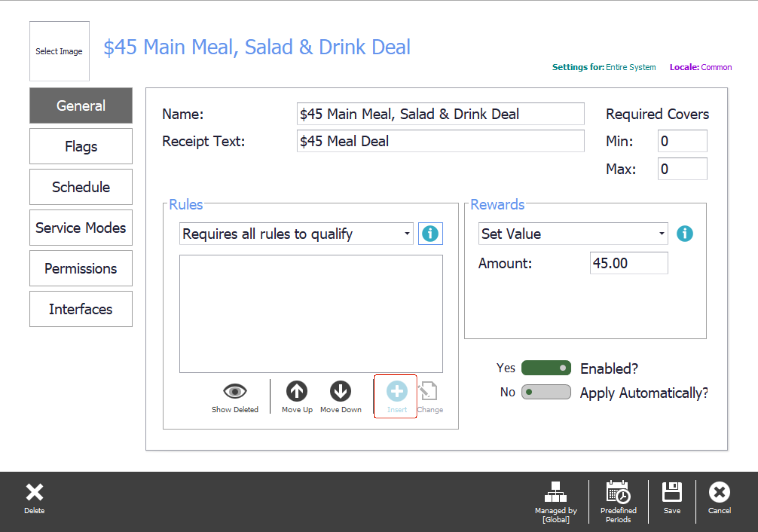Toggle Show Deleted eye icon
The image size is (758, 532).
point(235,391)
